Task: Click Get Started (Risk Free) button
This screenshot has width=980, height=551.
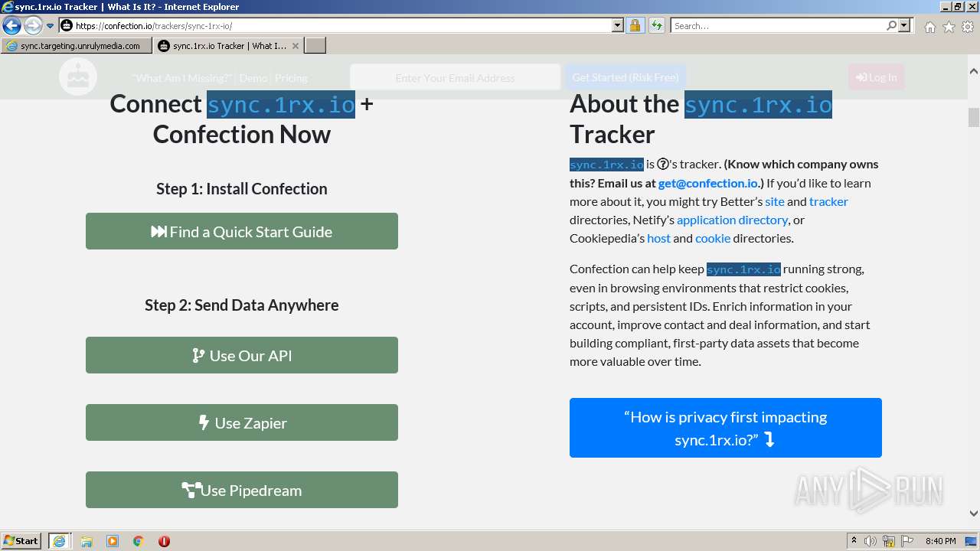Action: tap(626, 77)
